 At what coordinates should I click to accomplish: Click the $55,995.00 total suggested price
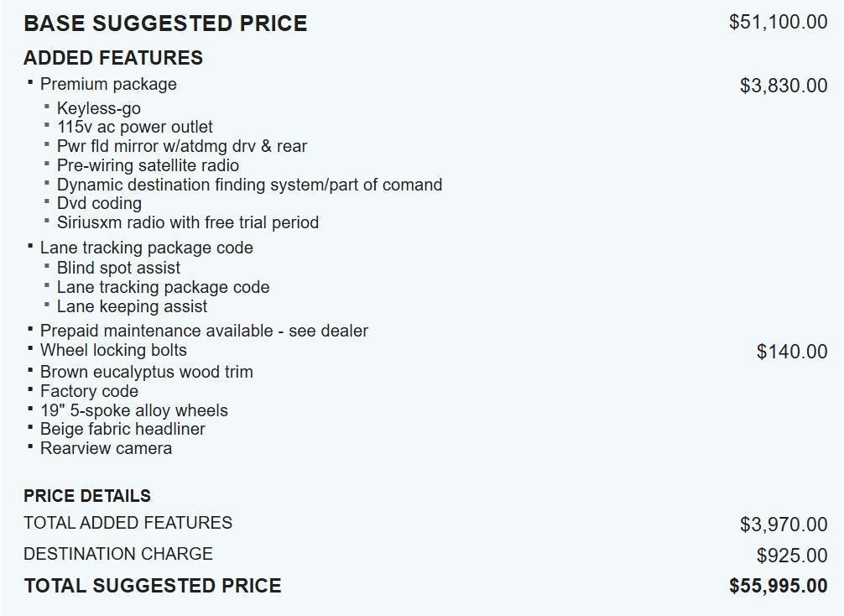pyautogui.click(x=778, y=586)
